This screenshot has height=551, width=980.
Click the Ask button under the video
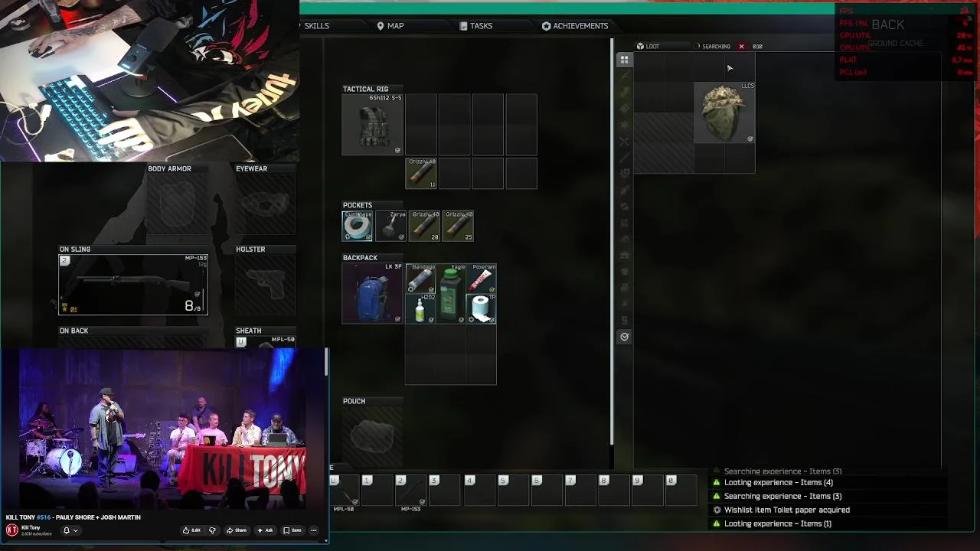265,530
